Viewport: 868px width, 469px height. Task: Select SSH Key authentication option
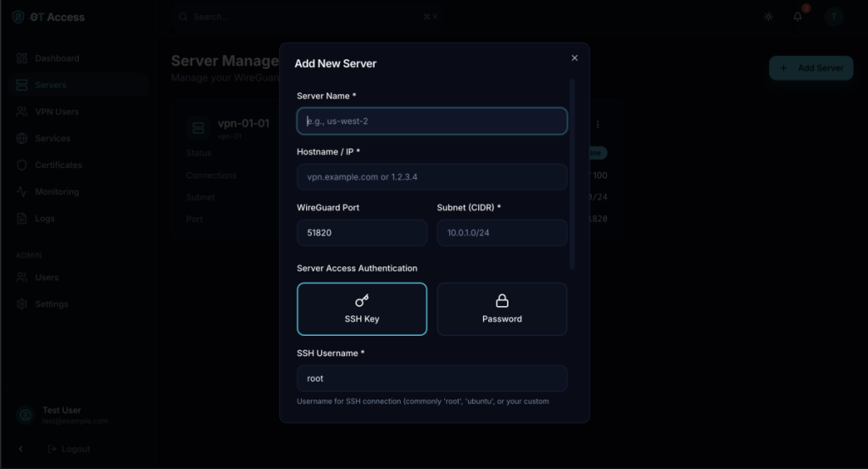[x=362, y=309]
